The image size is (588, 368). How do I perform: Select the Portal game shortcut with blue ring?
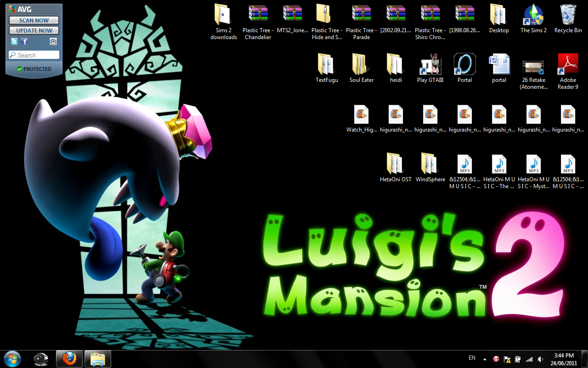click(x=465, y=68)
